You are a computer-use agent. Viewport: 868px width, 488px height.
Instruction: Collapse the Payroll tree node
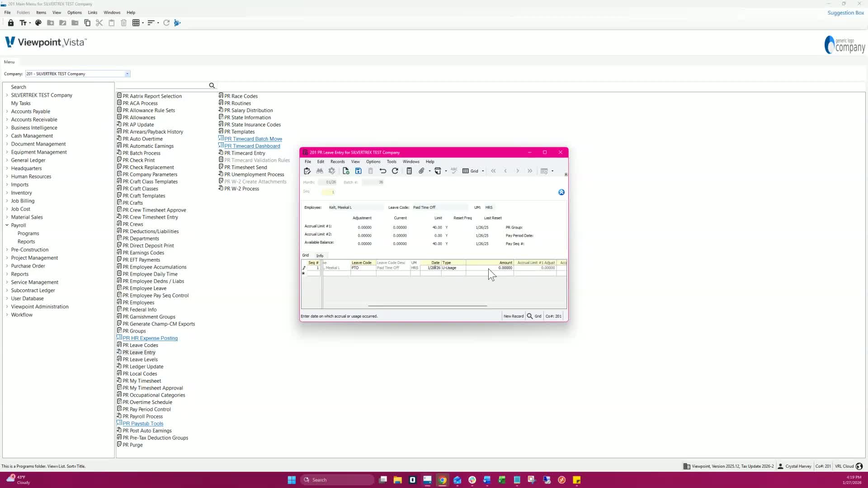[x=7, y=225]
